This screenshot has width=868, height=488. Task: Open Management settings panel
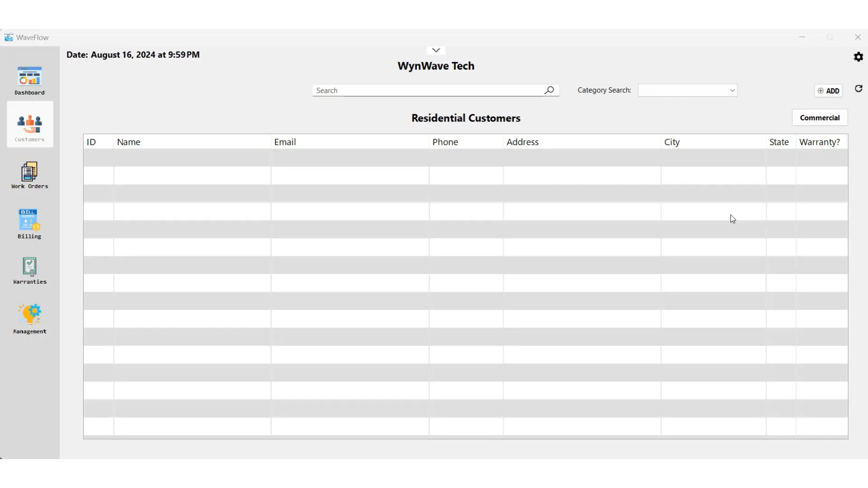point(29,318)
